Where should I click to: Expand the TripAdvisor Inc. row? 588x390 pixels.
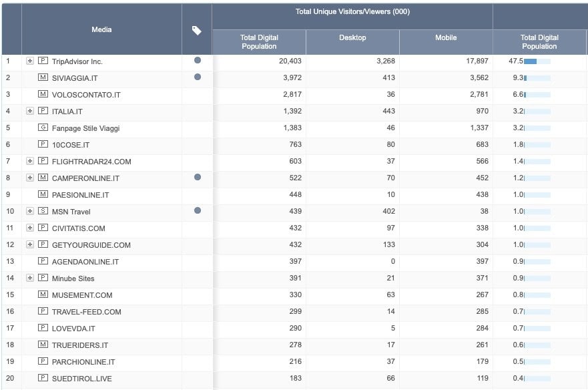click(29, 61)
